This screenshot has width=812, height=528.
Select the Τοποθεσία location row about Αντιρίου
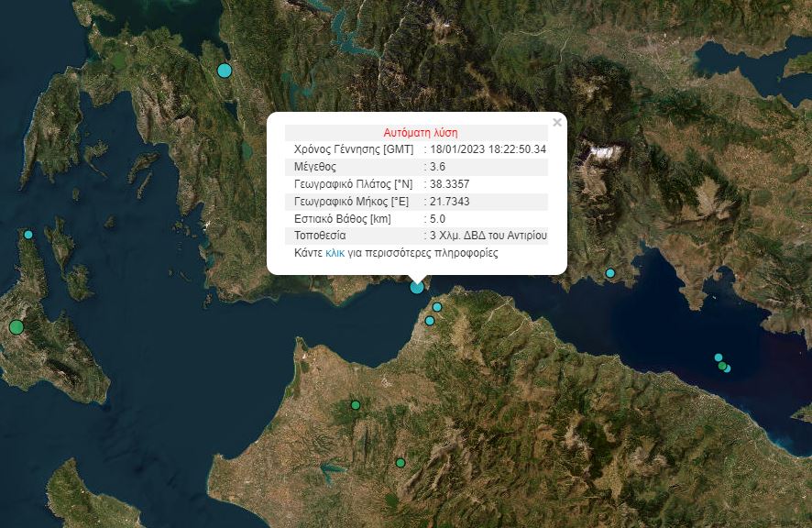pyautogui.click(x=417, y=236)
